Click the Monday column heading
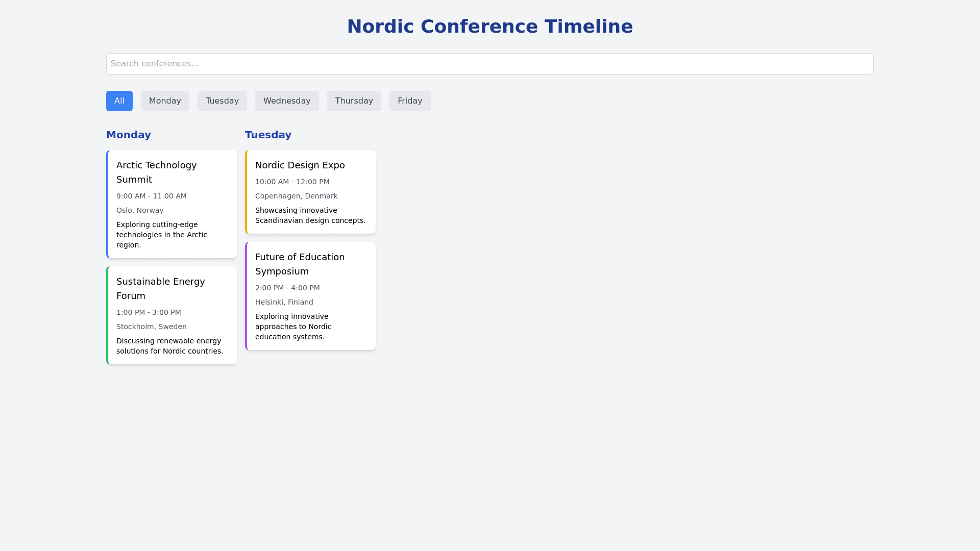980x551 pixels. [129, 135]
